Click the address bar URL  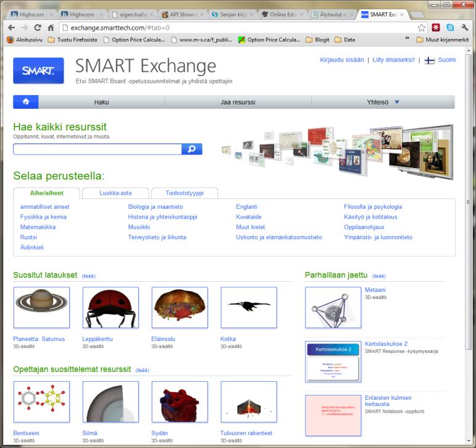point(120,28)
